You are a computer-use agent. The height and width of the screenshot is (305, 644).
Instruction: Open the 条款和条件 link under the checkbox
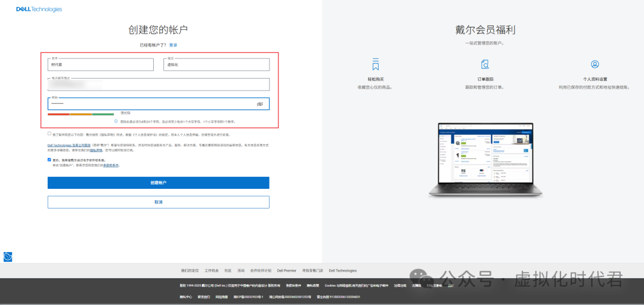click(x=111, y=165)
